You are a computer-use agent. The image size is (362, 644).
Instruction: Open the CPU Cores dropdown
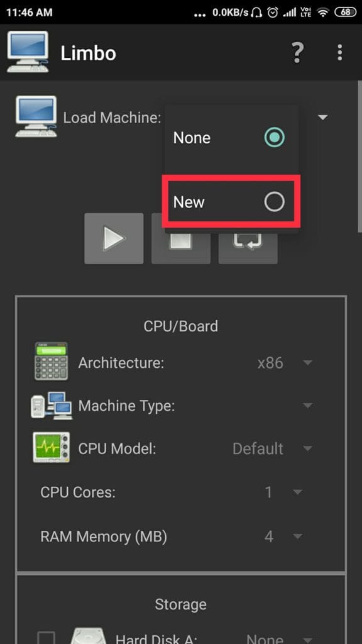283,492
